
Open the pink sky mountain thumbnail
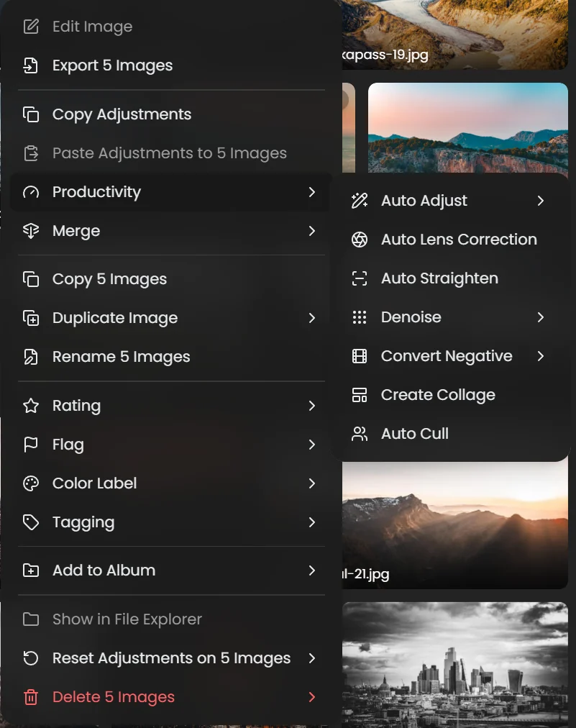[x=468, y=127]
